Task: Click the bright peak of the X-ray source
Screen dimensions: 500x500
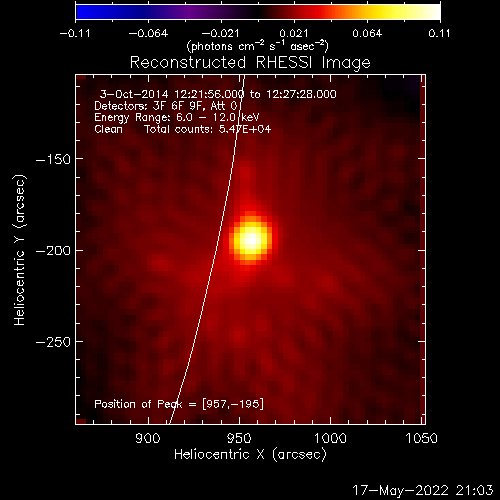Action: coord(251,239)
